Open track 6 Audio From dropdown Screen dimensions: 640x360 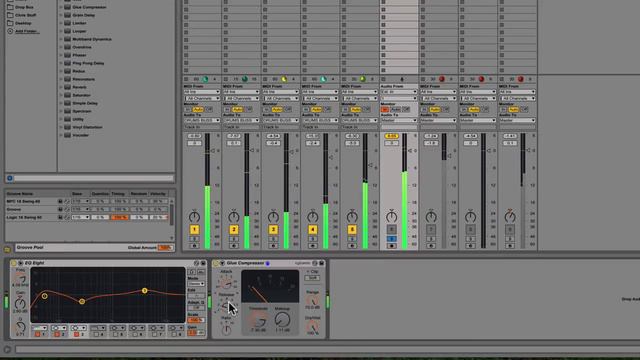399,92
